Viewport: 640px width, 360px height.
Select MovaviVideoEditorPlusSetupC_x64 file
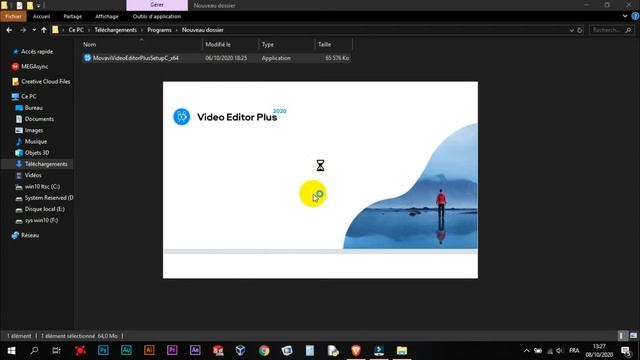click(136, 58)
